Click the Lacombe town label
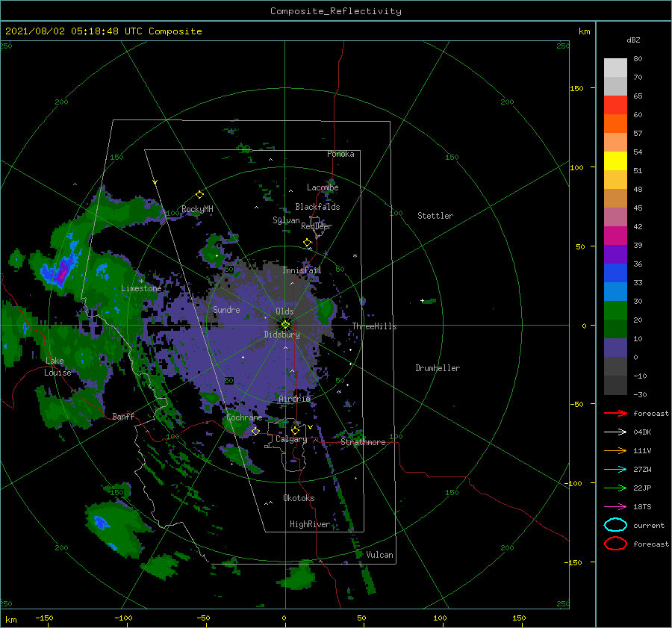The height and width of the screenshot is (628, 672). point(323,187)
